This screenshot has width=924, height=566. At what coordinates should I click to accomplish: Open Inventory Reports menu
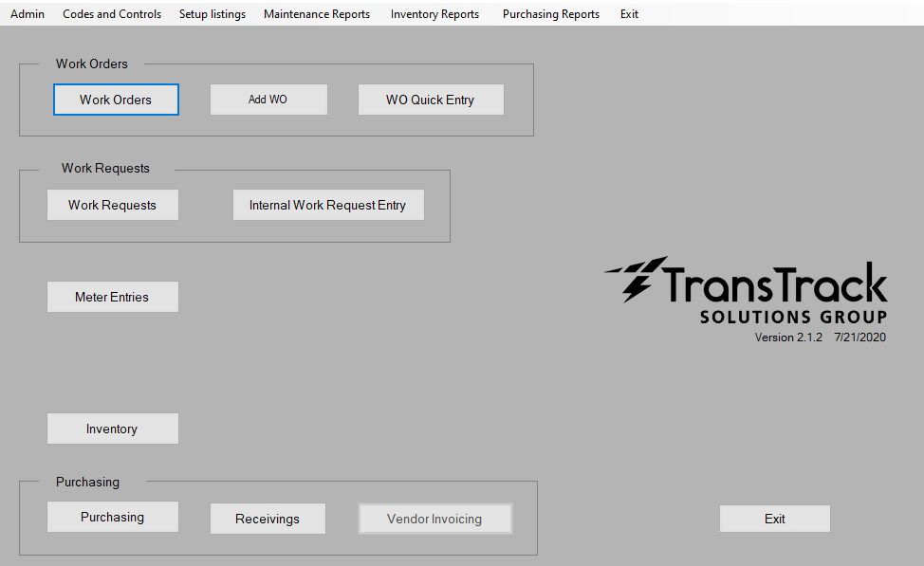click(434, 14)
